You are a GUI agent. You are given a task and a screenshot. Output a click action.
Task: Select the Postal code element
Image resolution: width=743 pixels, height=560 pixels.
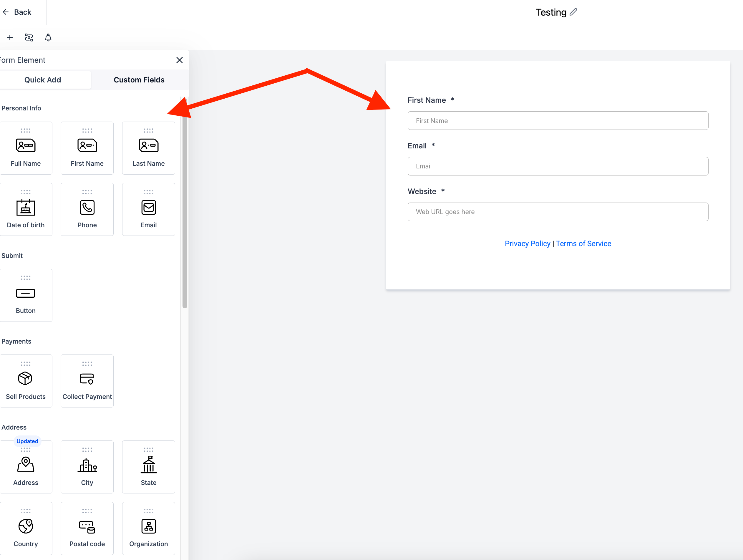(87, 528)
